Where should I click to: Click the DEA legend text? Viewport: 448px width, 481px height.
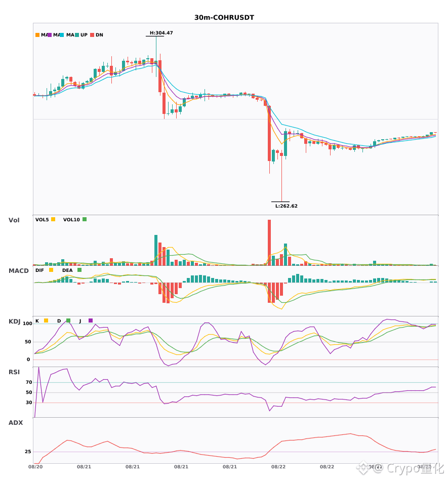click(x=67, y=270)
